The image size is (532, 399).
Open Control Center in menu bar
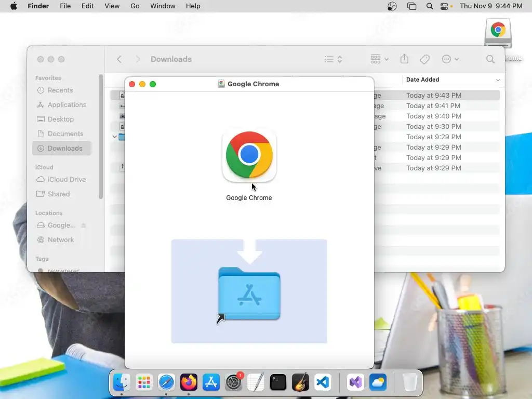pyautogui.click(x=445, y=6)
